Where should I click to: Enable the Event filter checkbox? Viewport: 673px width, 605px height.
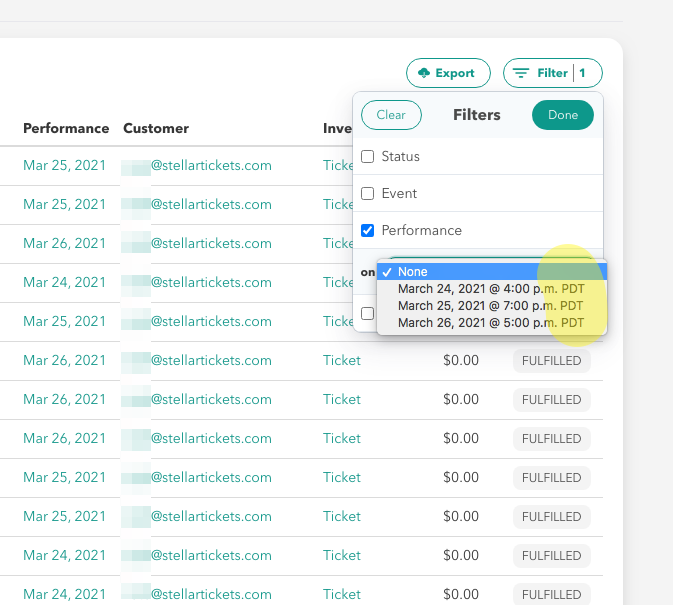point(367,194)
